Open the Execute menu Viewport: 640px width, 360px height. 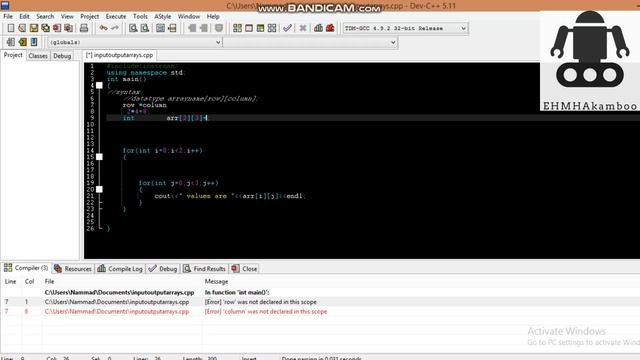(116, 16)
